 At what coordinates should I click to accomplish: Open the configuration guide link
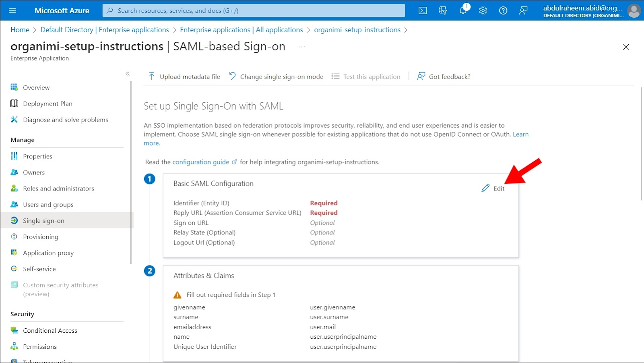pyautogui.click(x=204, y=162)
